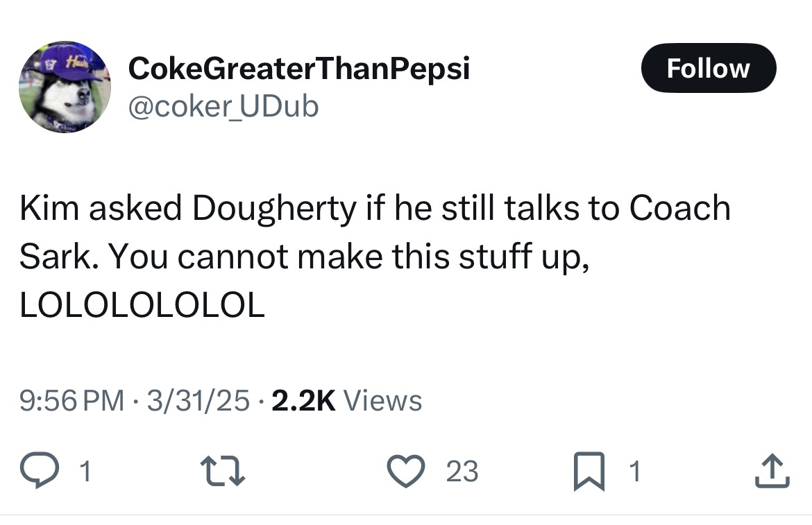Open the husky dog profile picture
812x525 pixels.
pyautogui.click(x=64, y=87)
